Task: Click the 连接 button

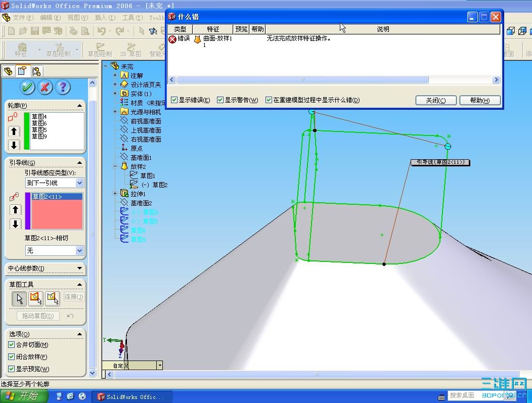Action: click(x=74, y=297)
